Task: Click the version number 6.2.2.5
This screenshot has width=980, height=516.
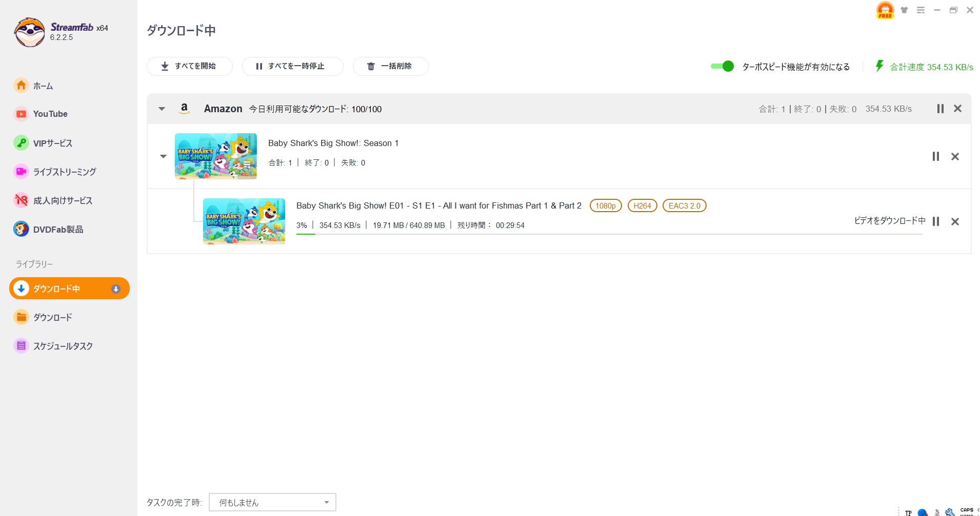Action: (62, 37)
